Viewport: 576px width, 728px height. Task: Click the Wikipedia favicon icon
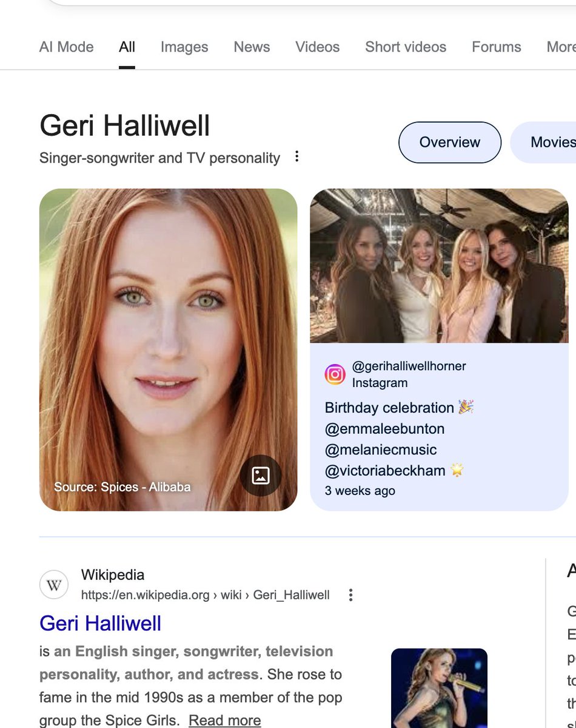54,585
